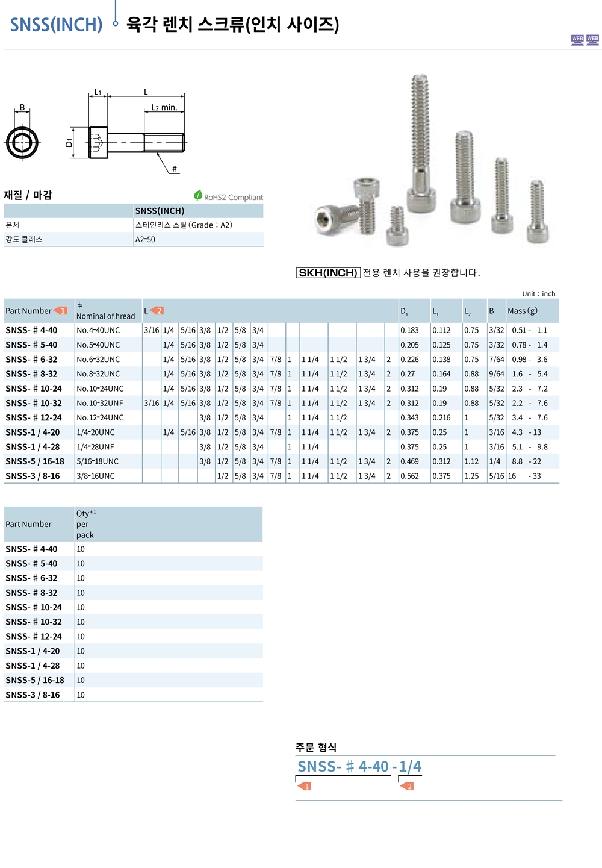Screen dimensions: 602x868
Task: Click the Mass (g) column header
Action: 523,311
